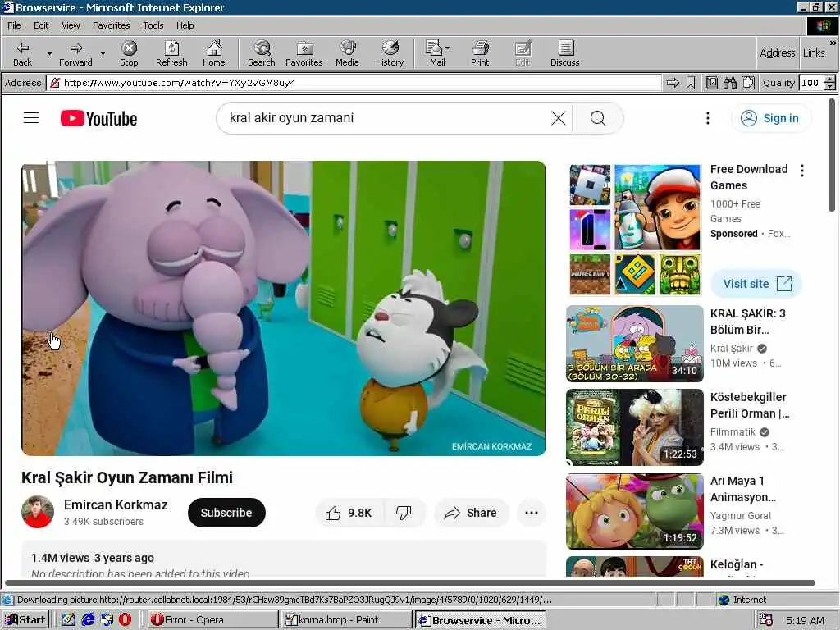
Task: Switch to korna.bmp - Paint taskbar window
Action: point(347,620)
